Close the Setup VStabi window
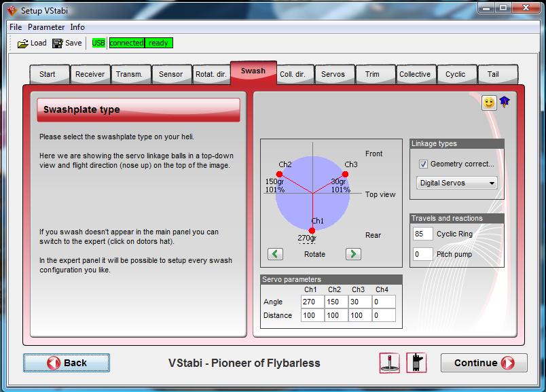This screenshot has width=546, height=392. [526, 7]
